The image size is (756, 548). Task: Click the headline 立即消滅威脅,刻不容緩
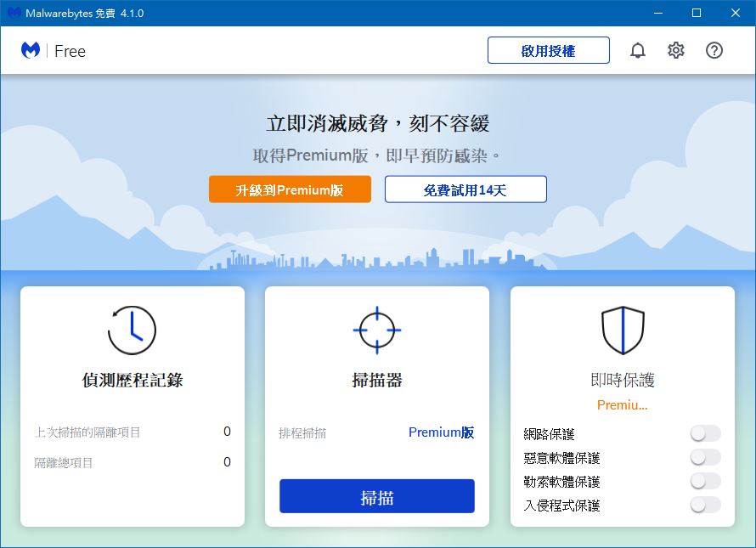[x=378, y=123]
